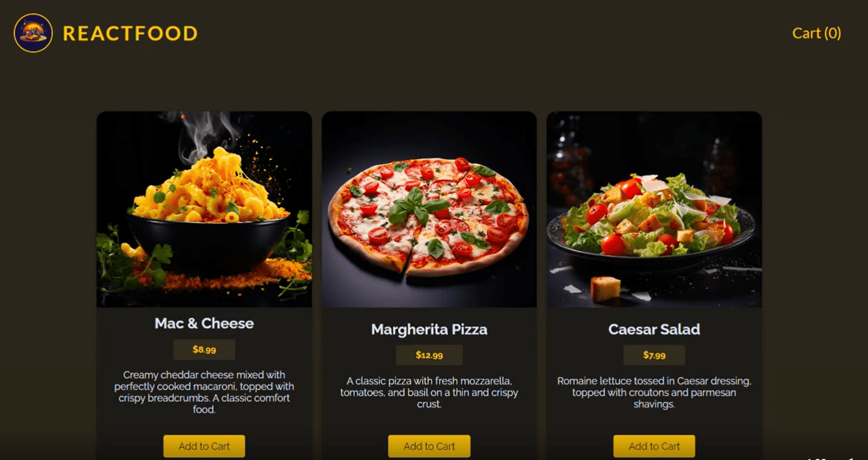
Task: Click the ReactFood round logo icon
Action: pos(33,33)
